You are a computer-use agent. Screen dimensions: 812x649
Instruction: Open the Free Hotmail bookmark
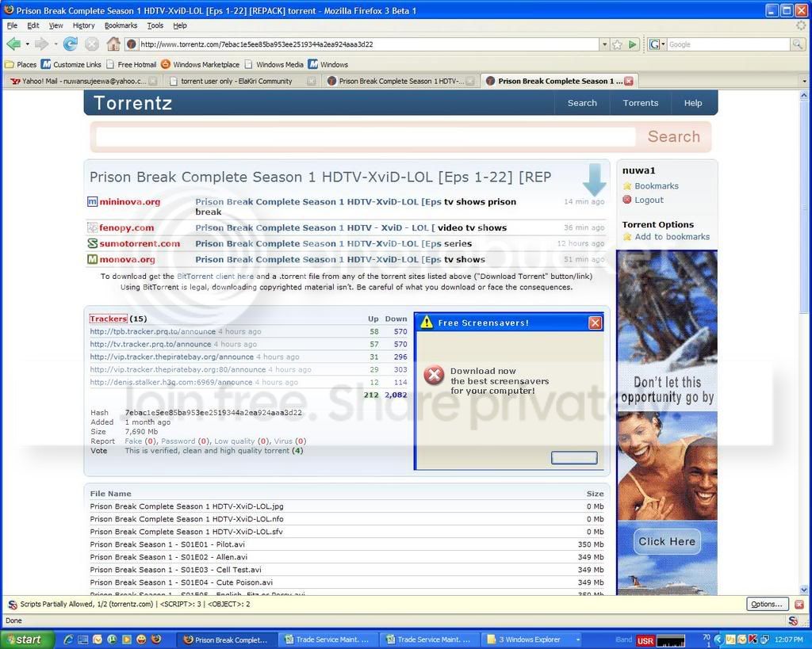tap(131, 65)
